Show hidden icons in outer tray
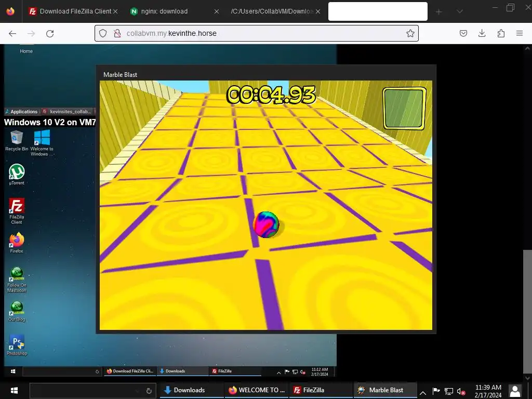 [x=423, y=393]
